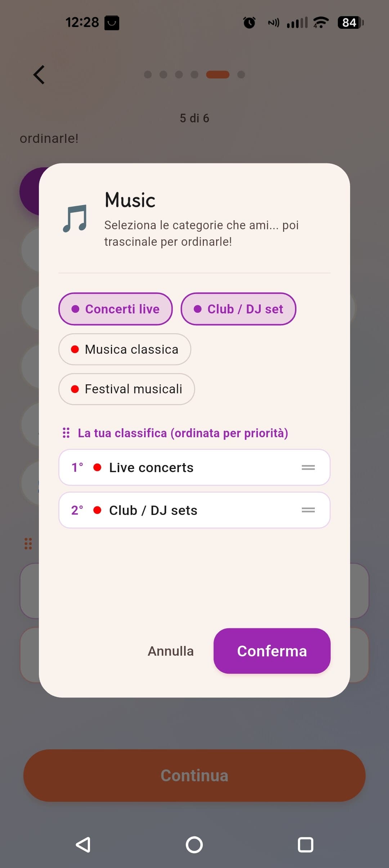Tap the back arrow icon
389x868 pixels.
[39, 75]
